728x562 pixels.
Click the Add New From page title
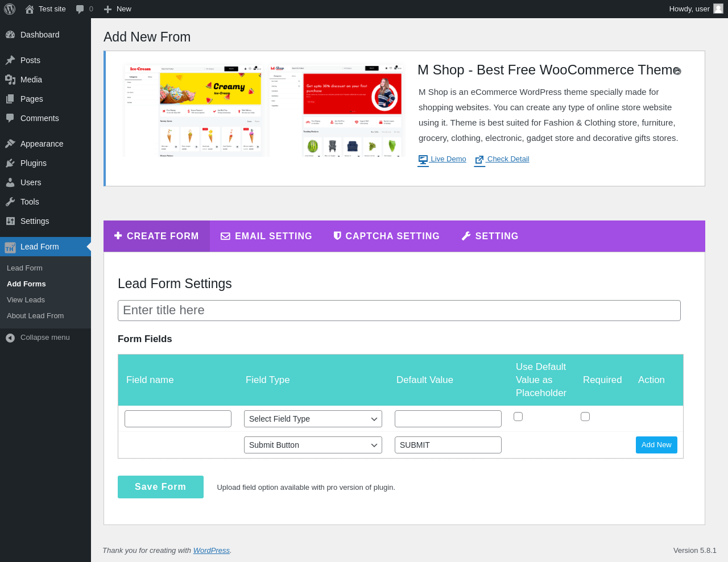coord(147,37)
